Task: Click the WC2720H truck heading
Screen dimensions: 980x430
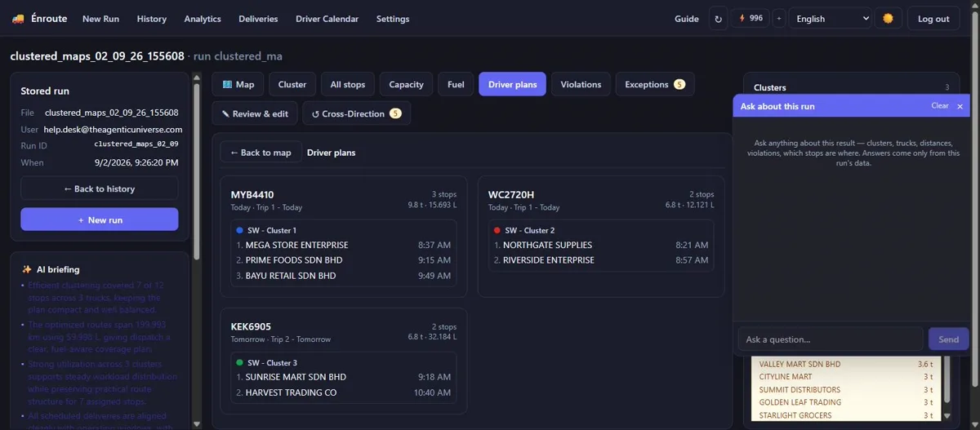Action: [x=511, y=195]
